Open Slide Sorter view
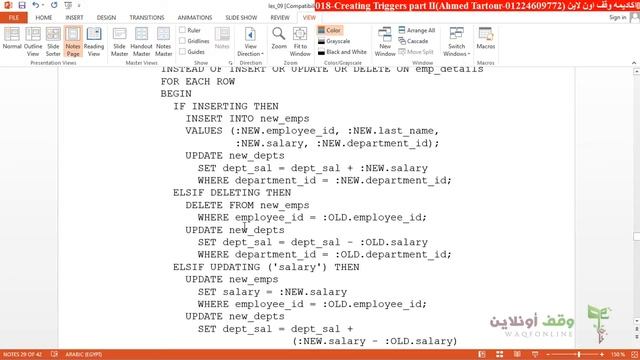 click(x=53, y=41)
